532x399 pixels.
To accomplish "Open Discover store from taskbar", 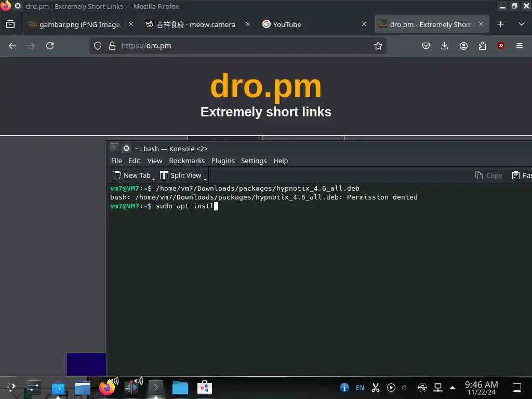I will pos(58,388).
